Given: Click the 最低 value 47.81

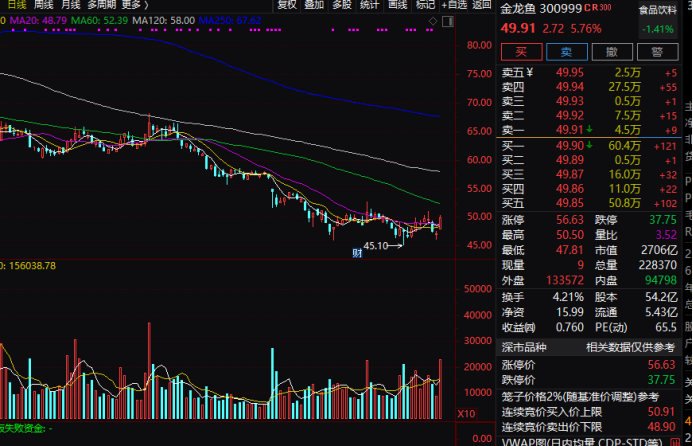Looking at the screenshot, I should pos(570,250).
